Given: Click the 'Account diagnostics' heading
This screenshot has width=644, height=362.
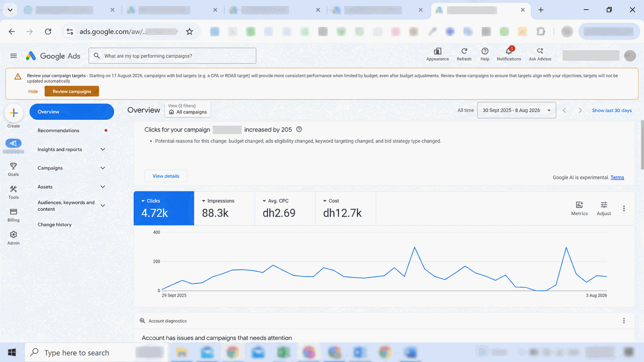Looking at the screenshot, I should [167, 321].
